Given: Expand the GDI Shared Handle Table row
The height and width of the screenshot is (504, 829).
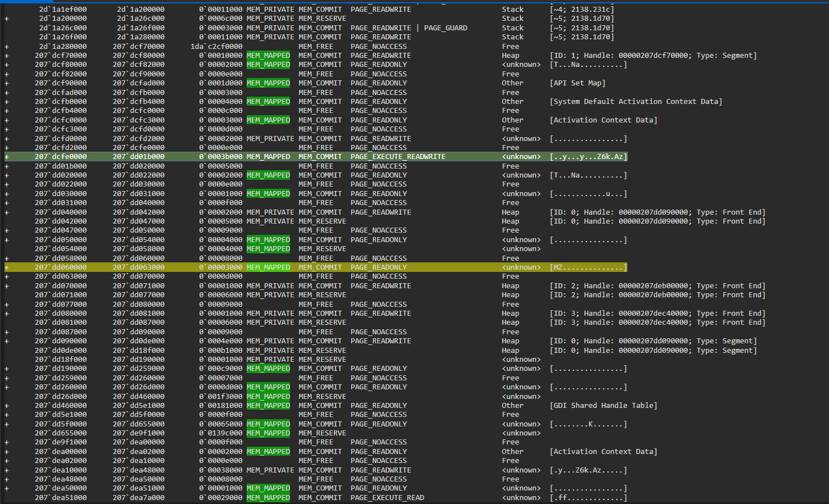Looking at the screenshot, I should [7, 406].
